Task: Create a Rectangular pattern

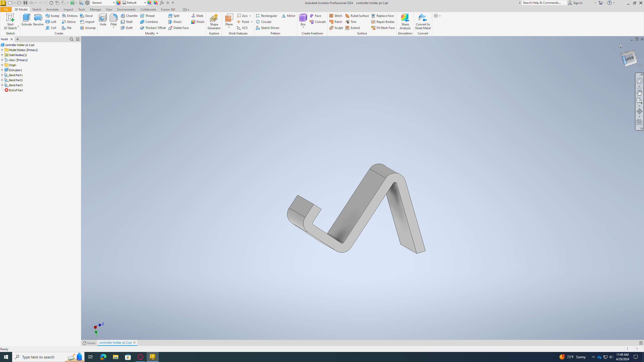Action: coord(266,16)
